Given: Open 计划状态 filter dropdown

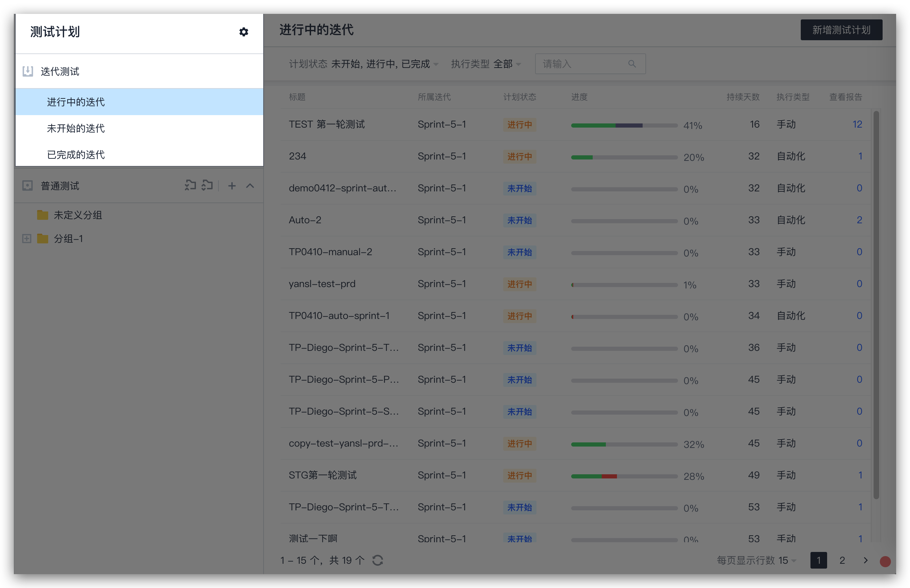Looking at the screenshot, I should click(363, 64).
